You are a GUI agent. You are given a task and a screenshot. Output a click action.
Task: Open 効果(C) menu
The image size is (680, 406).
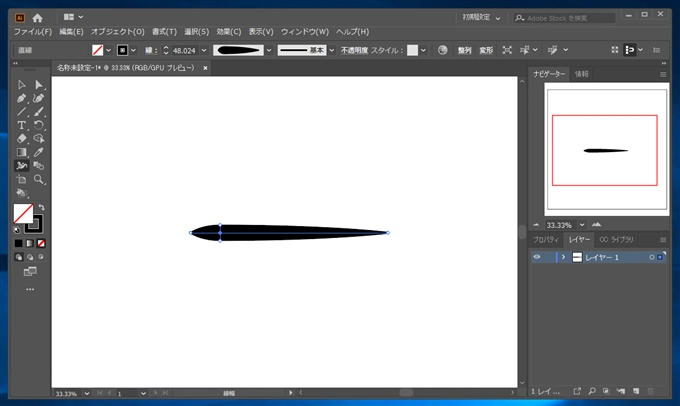(229, 32)
